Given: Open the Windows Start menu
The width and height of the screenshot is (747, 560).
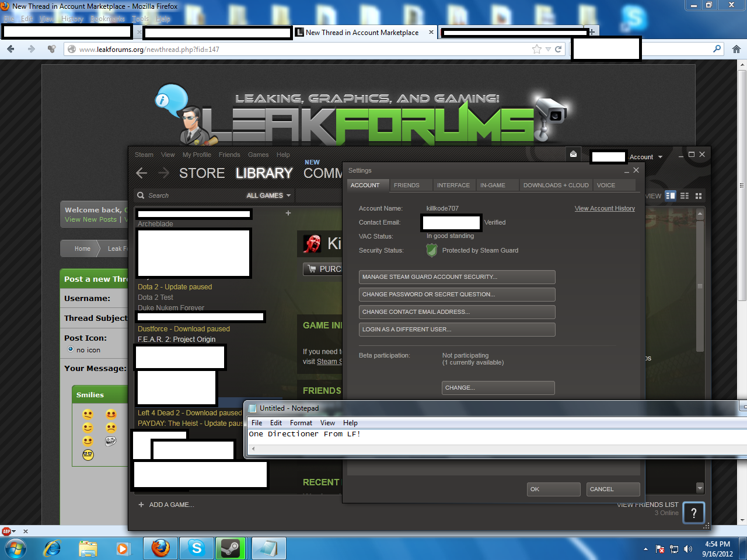Looking at the screenshot, I should click(15, 548).
